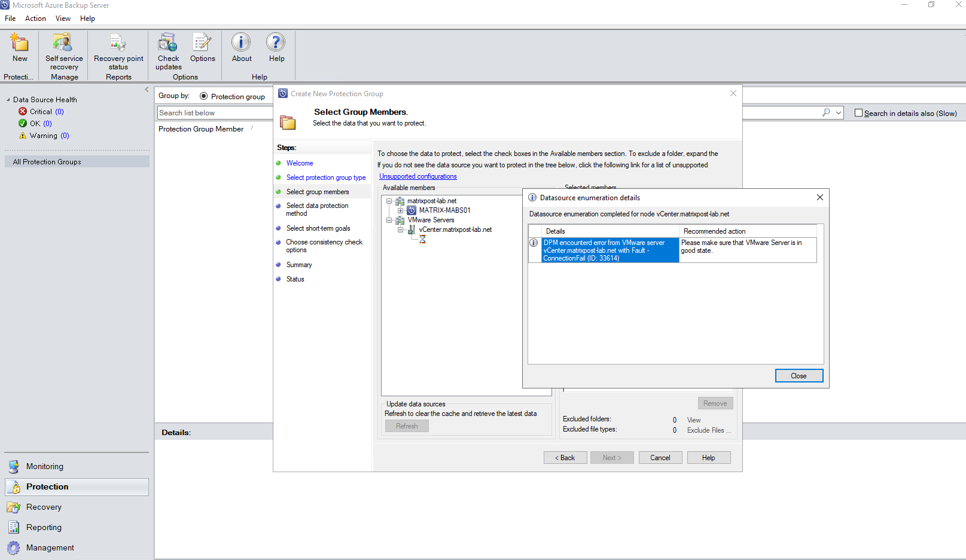This screenshot has width=966, height=560.
Task: Click the Management gear icon
Action: pos(13,548)
